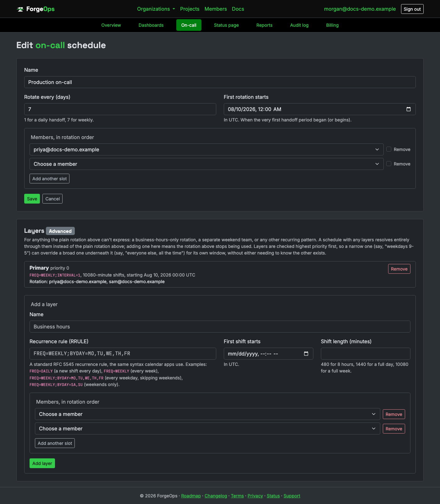Remove the first layer member slot
The height and width of the screenshot is (504, 440).
point(394,414)
